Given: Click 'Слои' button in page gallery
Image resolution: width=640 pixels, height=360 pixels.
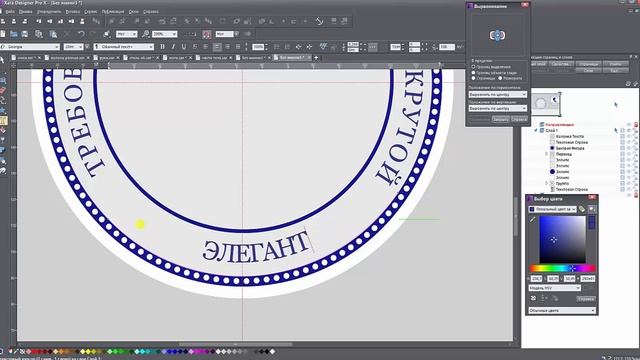Looking at the screenshot, I should [x=589, y=71].
